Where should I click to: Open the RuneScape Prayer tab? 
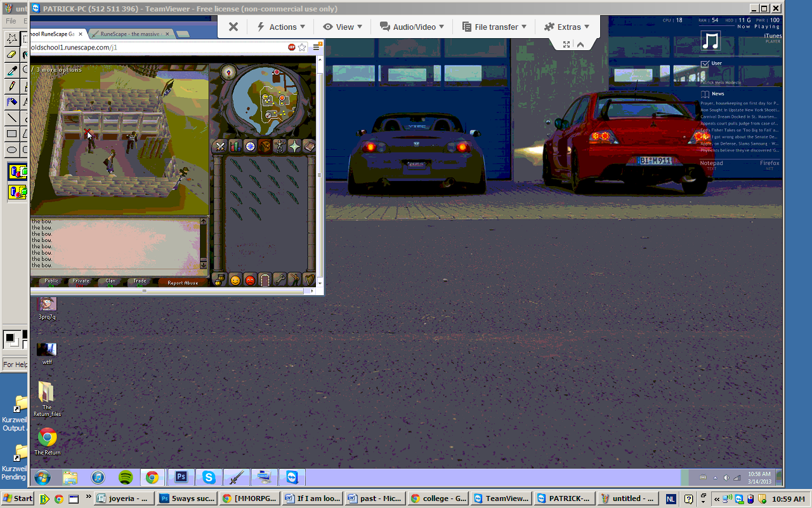[x=295, y=147]
